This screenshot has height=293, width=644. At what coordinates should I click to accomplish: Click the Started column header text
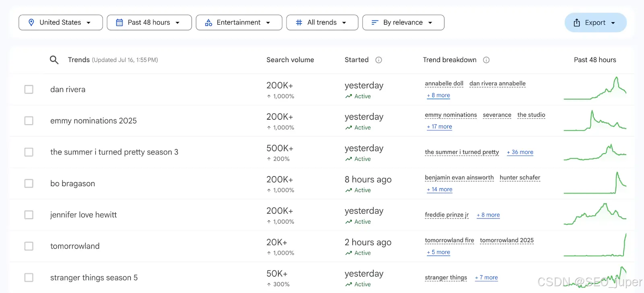(x=357, y=60)
